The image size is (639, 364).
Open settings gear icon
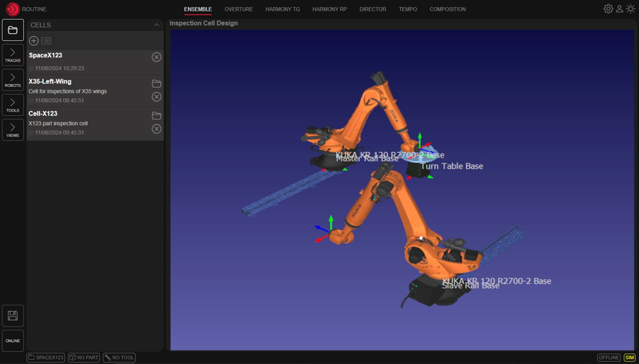pos(608,9)
